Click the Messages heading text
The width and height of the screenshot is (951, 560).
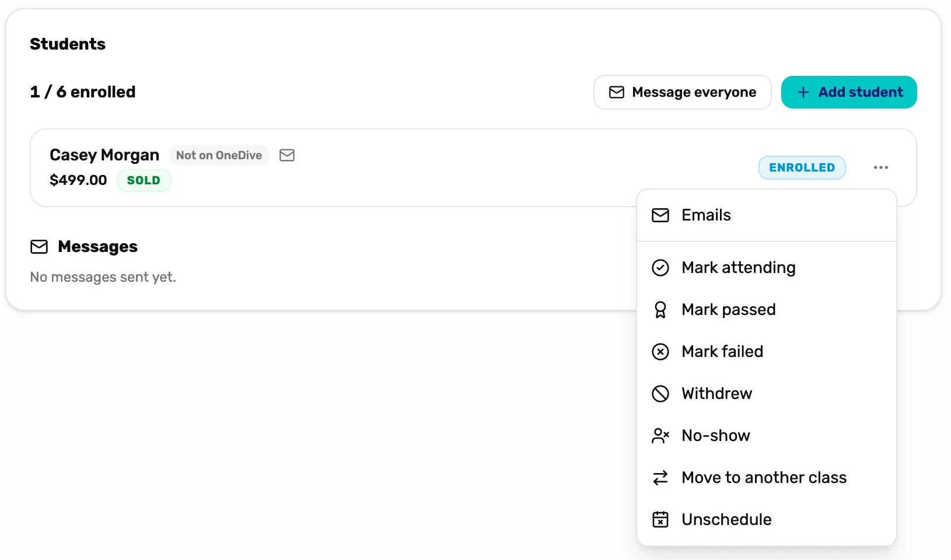[98, 247]
